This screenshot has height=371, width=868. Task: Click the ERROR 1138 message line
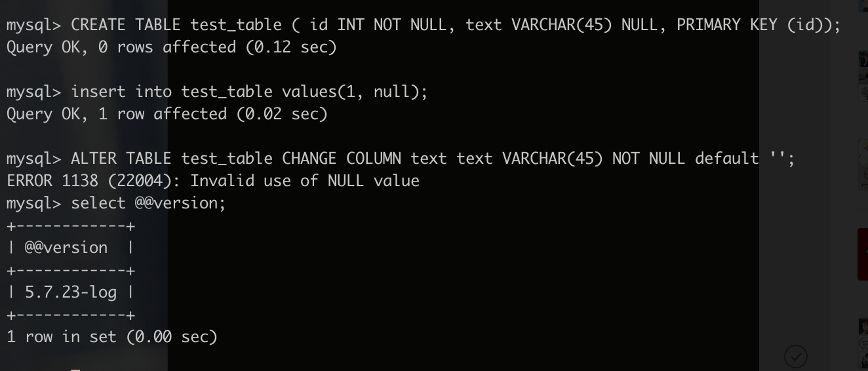coord(212,180)
